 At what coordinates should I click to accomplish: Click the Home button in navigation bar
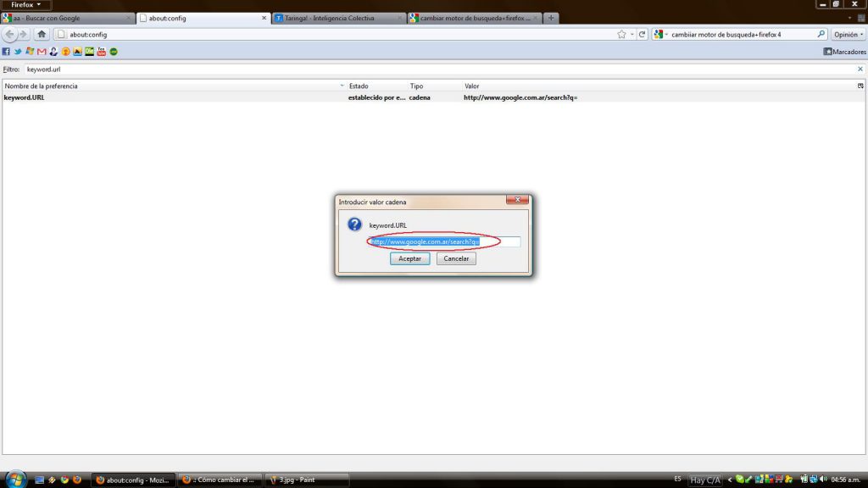[42, 35]
